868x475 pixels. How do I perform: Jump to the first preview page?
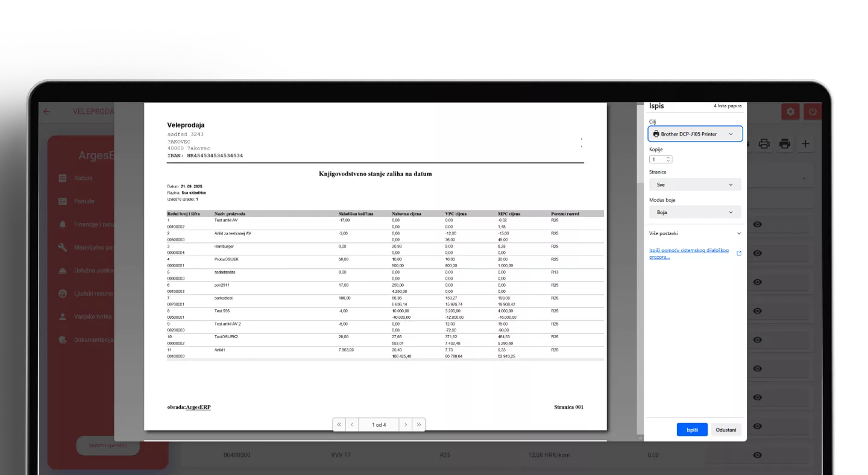pyautogui.click(x=339, y=425)
